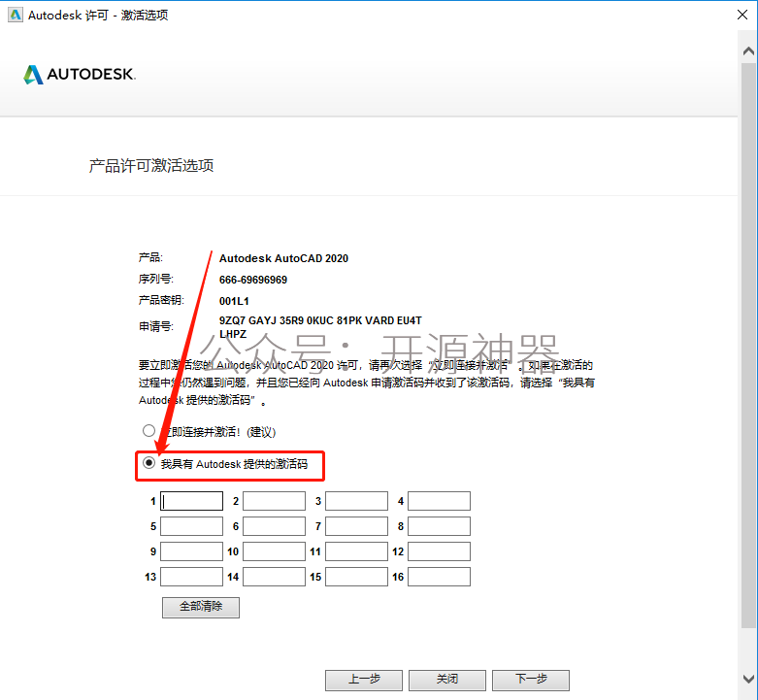Viewport: 758px width, 700px height.
Task: Close the Autodesk license window
Action: 742,15
